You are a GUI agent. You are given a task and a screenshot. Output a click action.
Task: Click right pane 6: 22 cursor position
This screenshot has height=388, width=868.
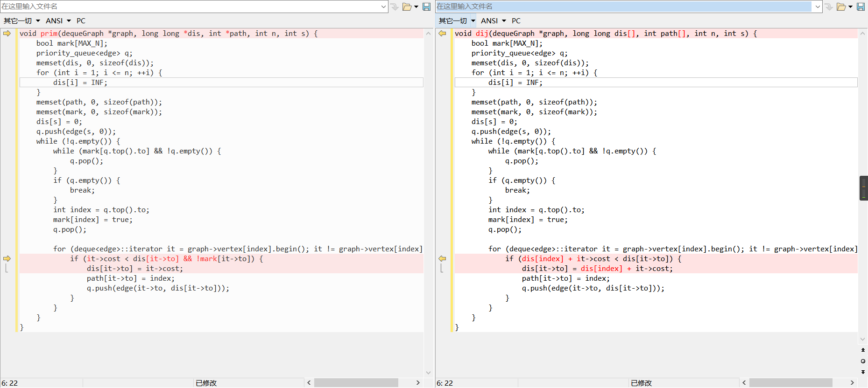coord(445,383)
